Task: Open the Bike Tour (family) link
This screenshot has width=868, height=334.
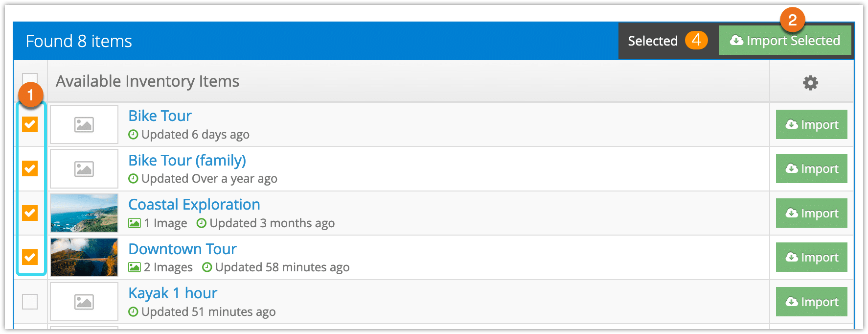Action: (x=187, y=160)
